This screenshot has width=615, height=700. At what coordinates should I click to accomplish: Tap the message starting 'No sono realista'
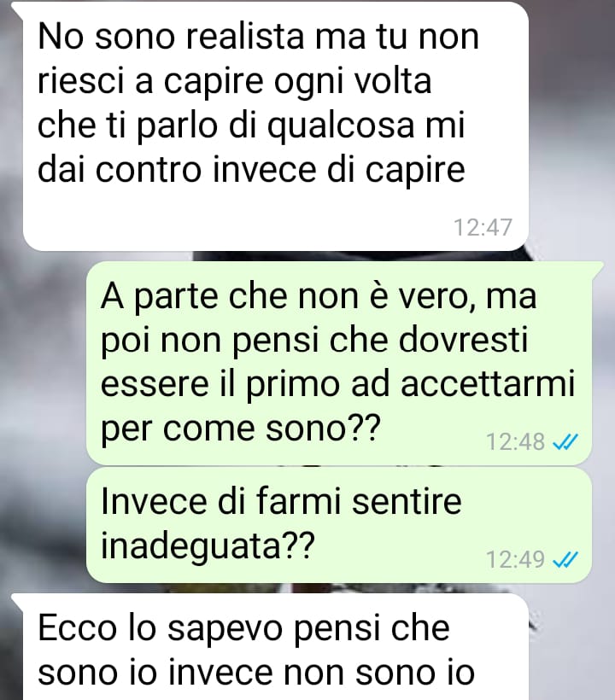click(x=276, y=125)
